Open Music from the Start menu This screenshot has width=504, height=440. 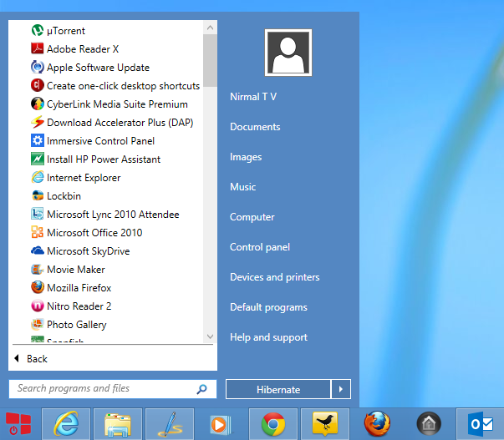pyautogui.click(x=243, y=187)
